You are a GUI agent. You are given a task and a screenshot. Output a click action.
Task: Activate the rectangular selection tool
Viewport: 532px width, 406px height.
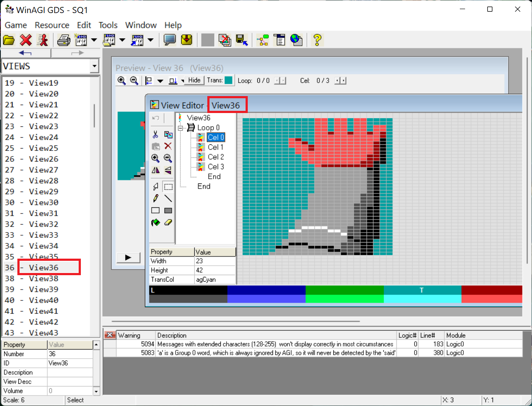(x=168, y=187)
